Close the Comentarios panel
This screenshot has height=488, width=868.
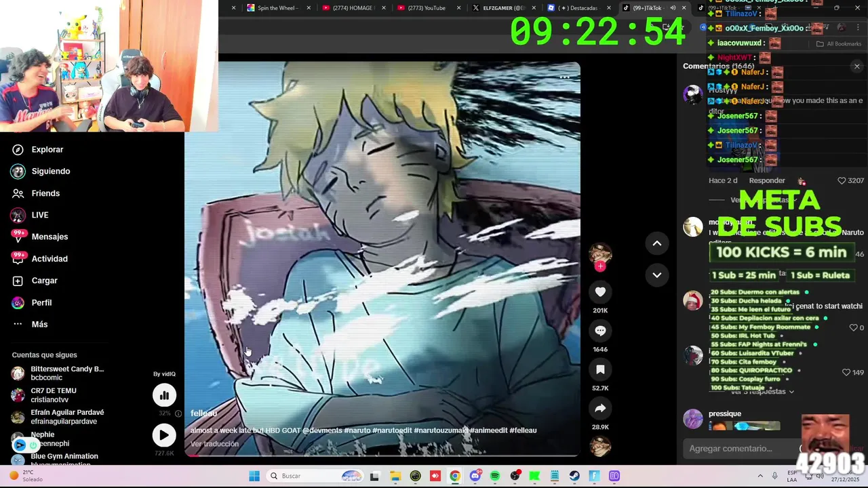click(x=856, y=66)
